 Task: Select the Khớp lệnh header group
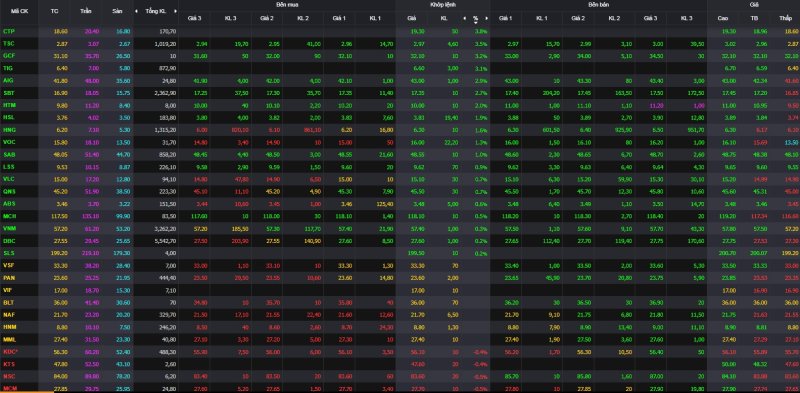point(443,4)
